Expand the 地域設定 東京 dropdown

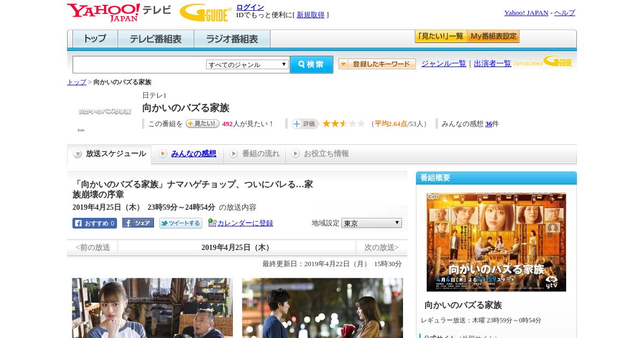click(x=371, y=223)
